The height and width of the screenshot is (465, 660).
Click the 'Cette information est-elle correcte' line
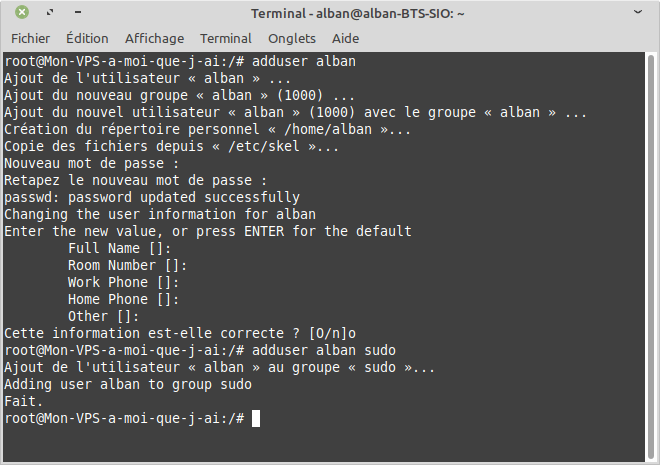[180, 333]
